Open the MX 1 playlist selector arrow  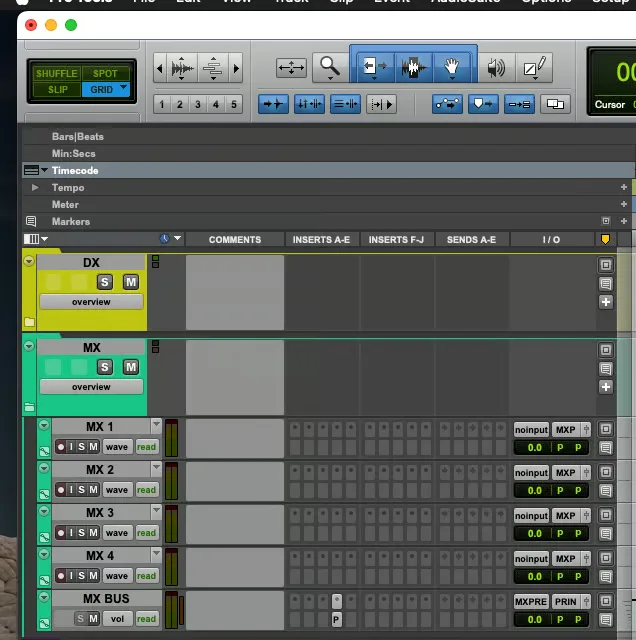point(156,425)
